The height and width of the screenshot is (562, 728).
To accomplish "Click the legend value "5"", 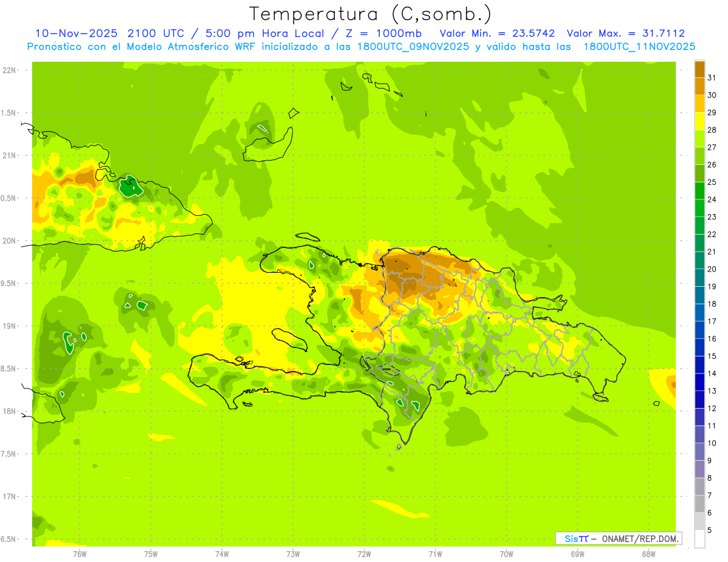I will tap(710, 530).
